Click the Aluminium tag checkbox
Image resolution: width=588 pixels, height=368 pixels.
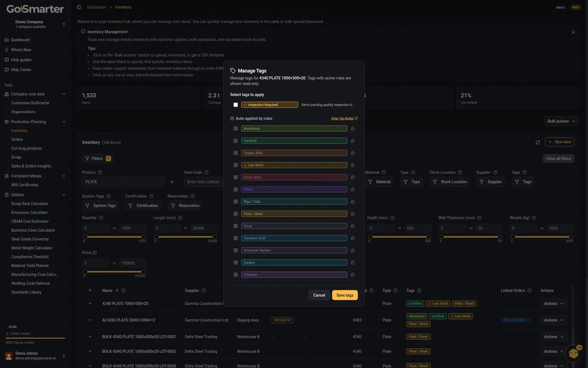pyautogui.click(x=236, y=129)
